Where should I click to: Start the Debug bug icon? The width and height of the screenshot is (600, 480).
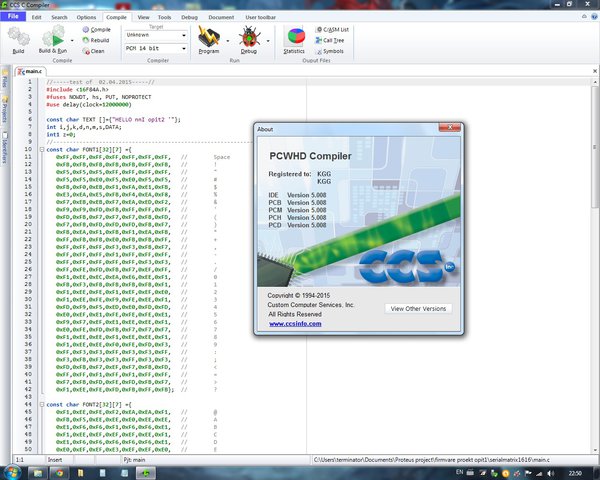(x=249, y=36)
